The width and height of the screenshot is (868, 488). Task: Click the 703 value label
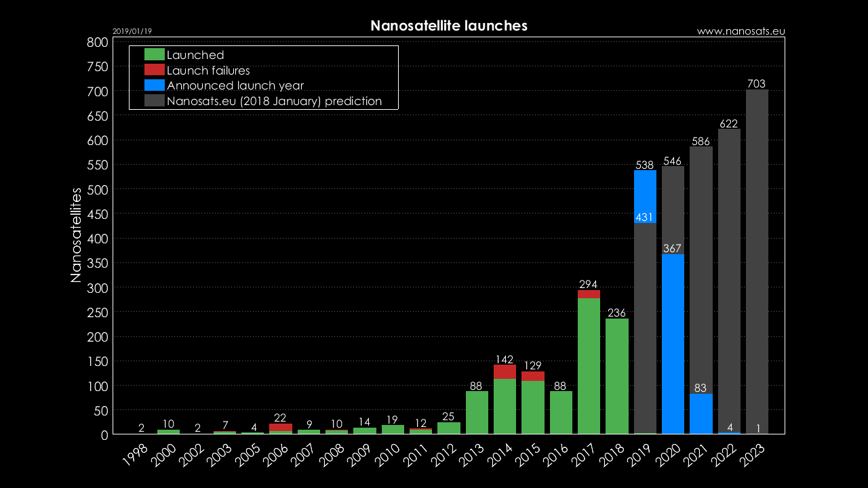coord(757,84)
